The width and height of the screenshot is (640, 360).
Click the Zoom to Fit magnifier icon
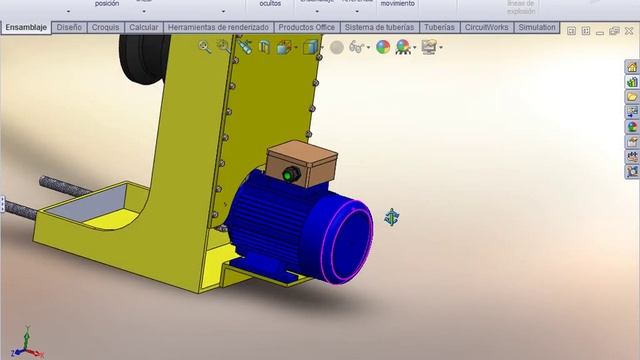pos(204,47)
